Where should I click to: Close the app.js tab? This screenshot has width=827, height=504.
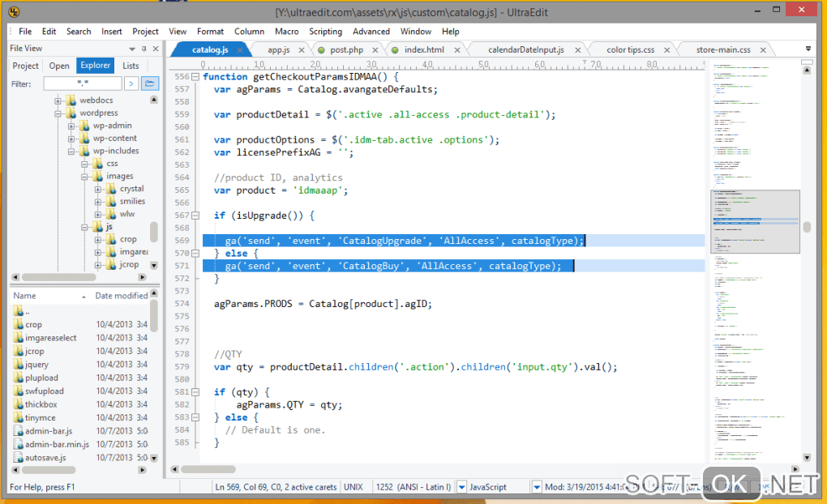click(302, 50)
